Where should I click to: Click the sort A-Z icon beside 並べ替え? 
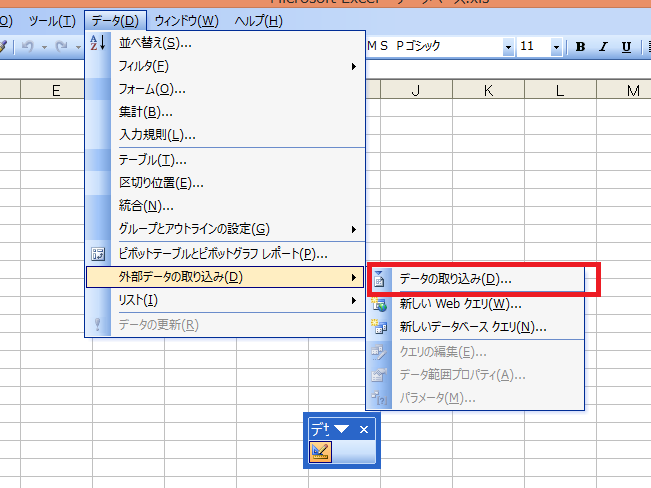pyautogui.click(x=98, y=43)
